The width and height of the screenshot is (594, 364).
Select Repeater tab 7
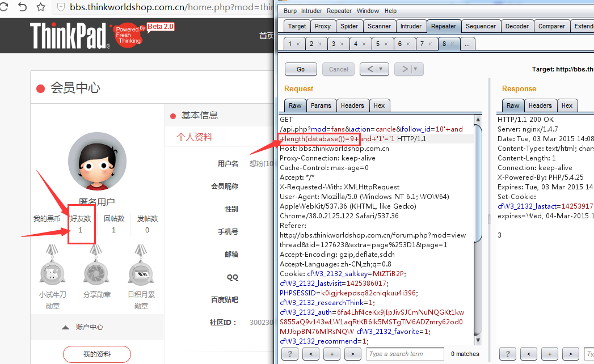[422, 44]
